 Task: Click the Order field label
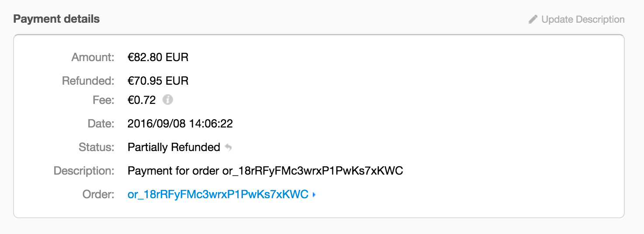pyautogui.click(x=98, y=194)
